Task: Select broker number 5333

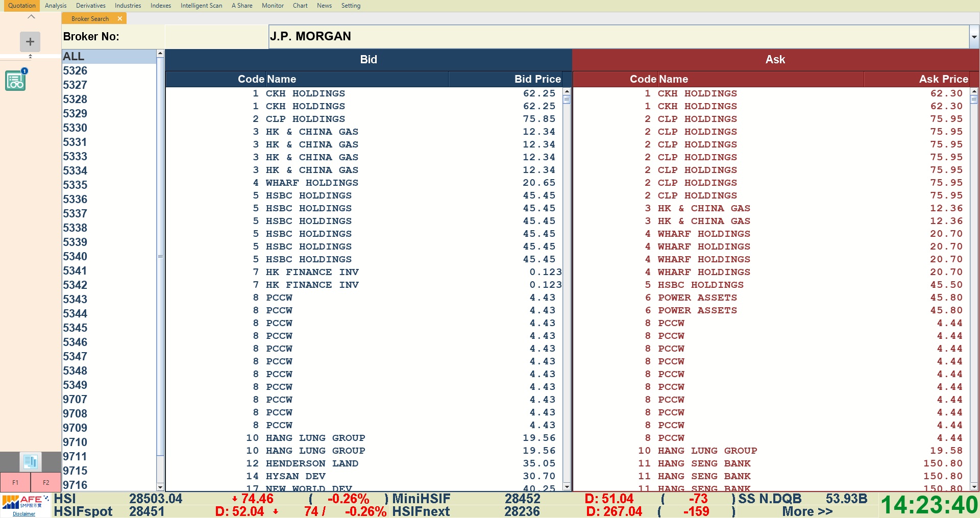Action: (x=109, y=156)
